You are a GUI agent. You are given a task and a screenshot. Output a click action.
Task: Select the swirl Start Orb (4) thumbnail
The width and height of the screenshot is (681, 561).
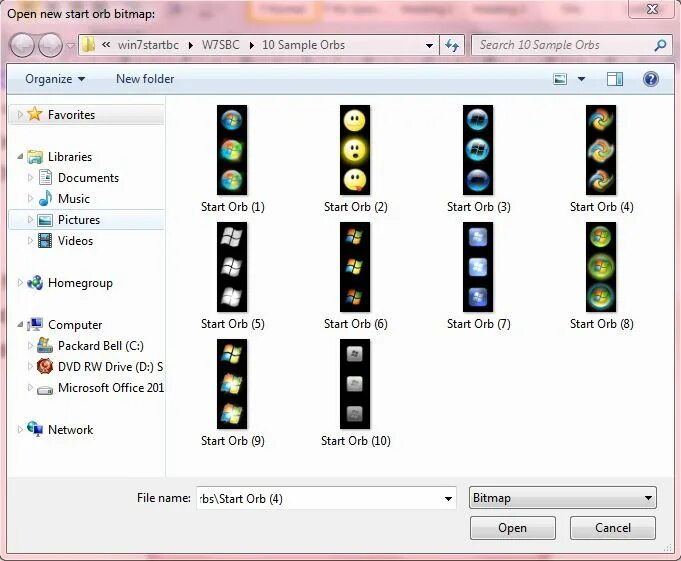pyautogui.click(x=601, y=150)
